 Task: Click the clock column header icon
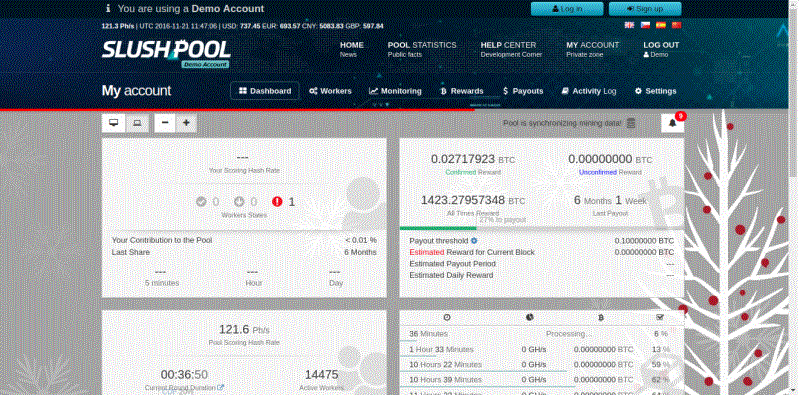point(447,317)
